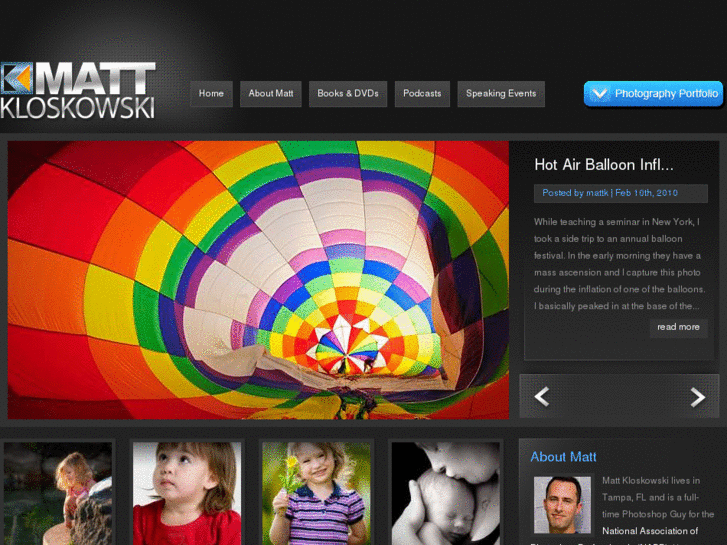727x545 pixels.
Task: Open the girl sitting on rock thumbnail
Action: pyautogui.click(x=58, y=494)
